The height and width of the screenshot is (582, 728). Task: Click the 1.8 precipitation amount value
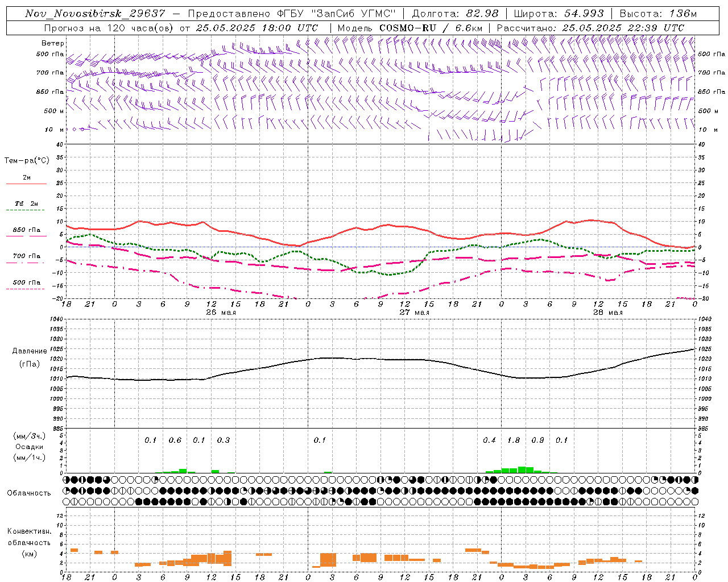[x=514, y=440]
